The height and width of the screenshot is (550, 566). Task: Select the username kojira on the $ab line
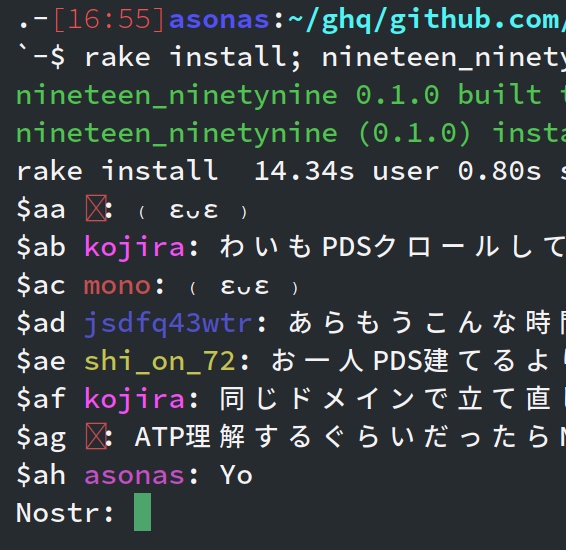point(134,248)
